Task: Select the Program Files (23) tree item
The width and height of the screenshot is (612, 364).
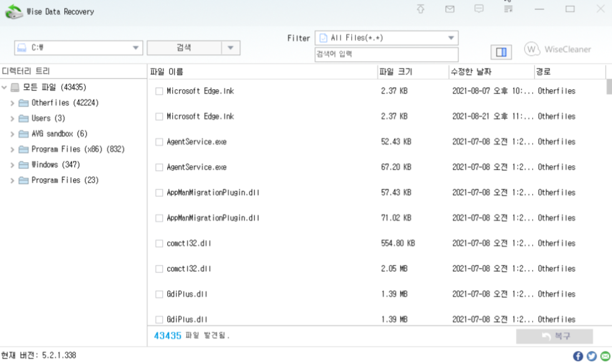Action: pyautogui.click(x=65, y=180)
